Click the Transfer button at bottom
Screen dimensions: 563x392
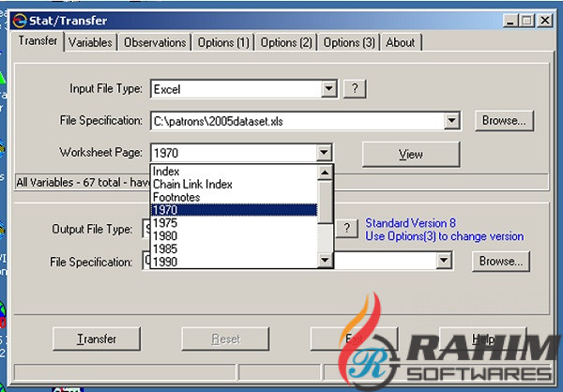97,339
